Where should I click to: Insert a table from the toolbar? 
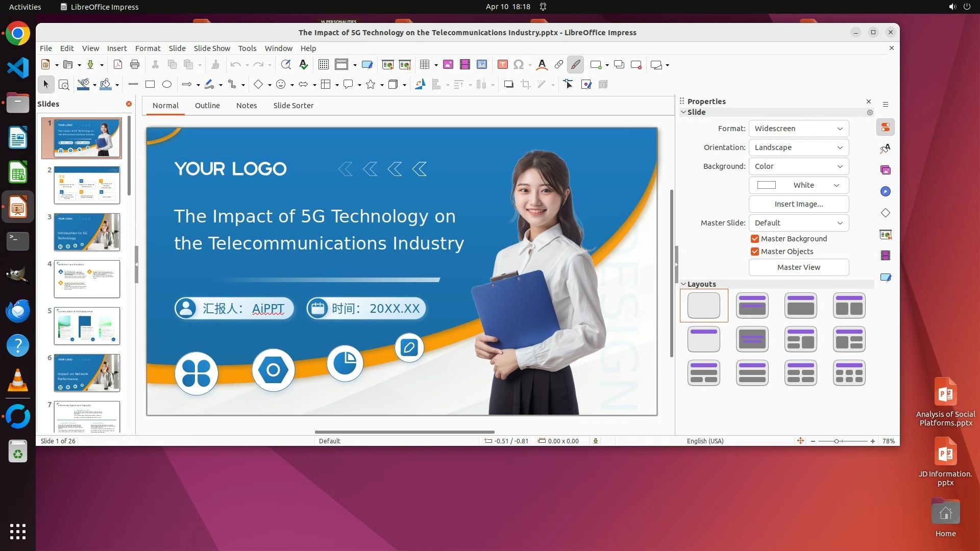coord(424,65)
